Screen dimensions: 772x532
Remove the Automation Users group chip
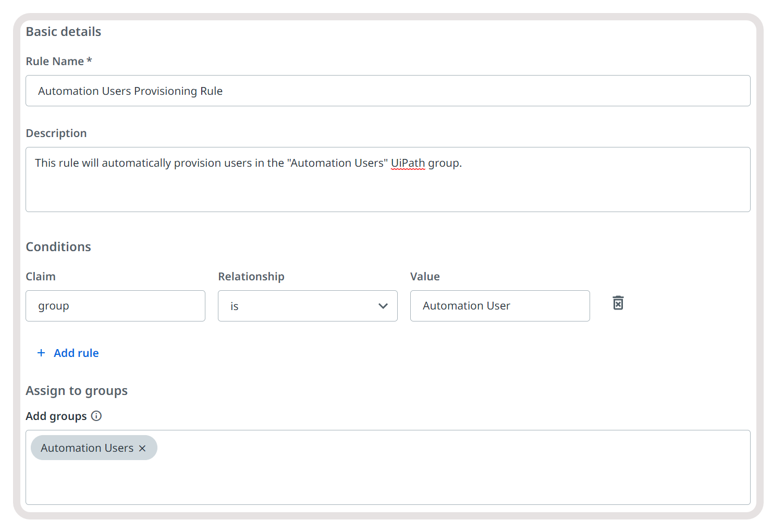pyautogui.click(x=142, y=448)
